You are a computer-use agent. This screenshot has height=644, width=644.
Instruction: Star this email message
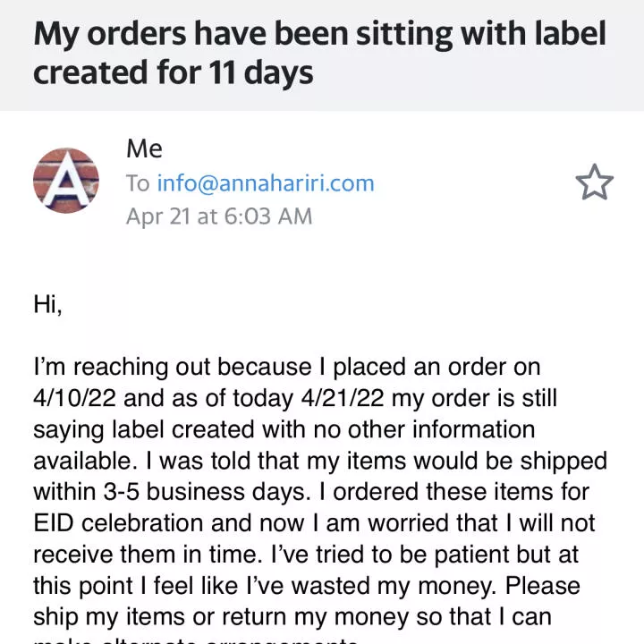click(x=594, y=182)
